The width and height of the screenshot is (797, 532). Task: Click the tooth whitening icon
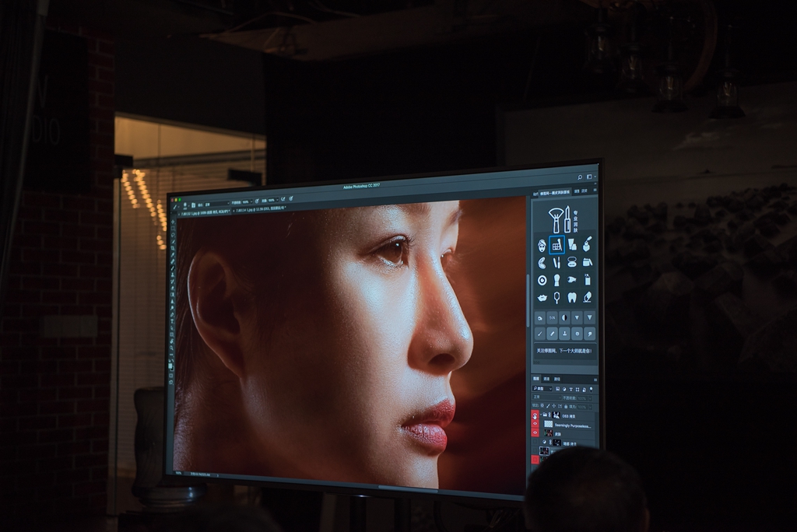[572, 297]
